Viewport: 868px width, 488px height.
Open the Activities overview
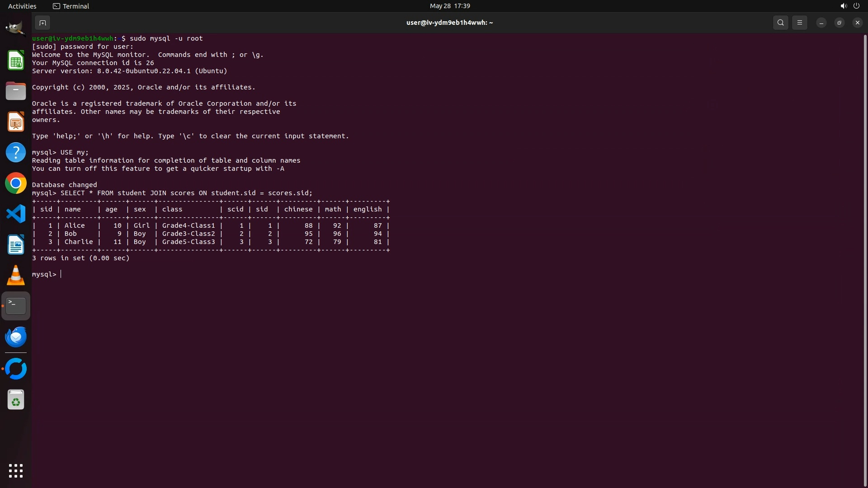pyautogui.click(x=22, y=6)
